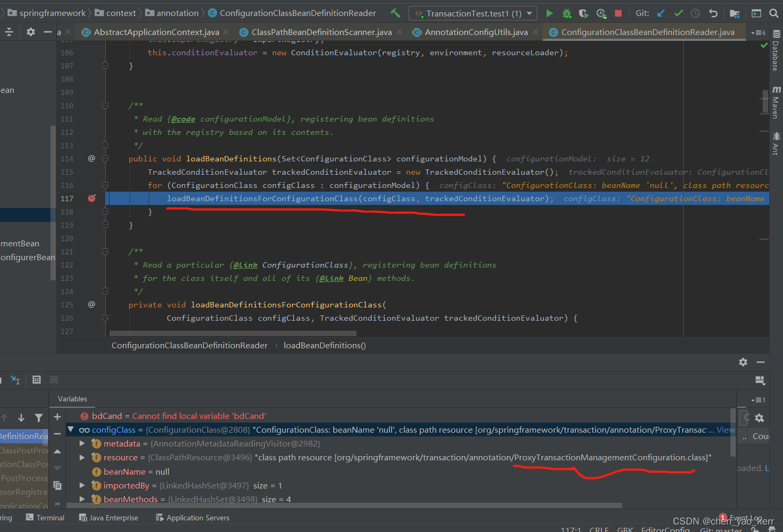The image size is (783, 532).
Task: Update project with blue Git arrow
Action: coord(661,13)
